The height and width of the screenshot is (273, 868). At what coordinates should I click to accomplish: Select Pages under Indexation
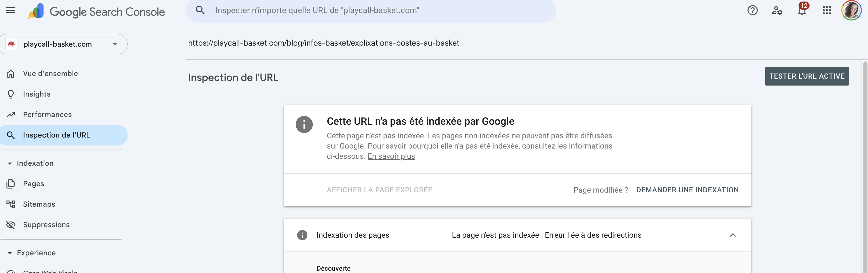tap(33, 184)
